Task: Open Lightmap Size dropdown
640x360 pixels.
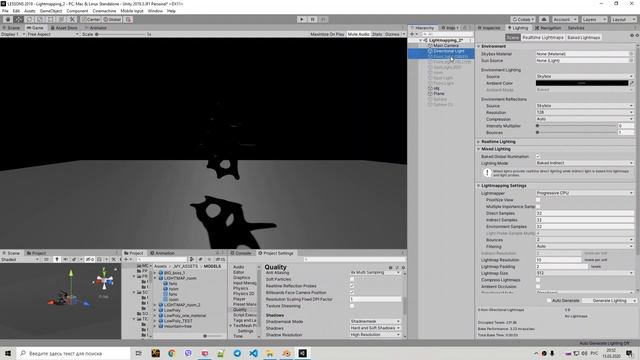Action: [x=584, y=273]
